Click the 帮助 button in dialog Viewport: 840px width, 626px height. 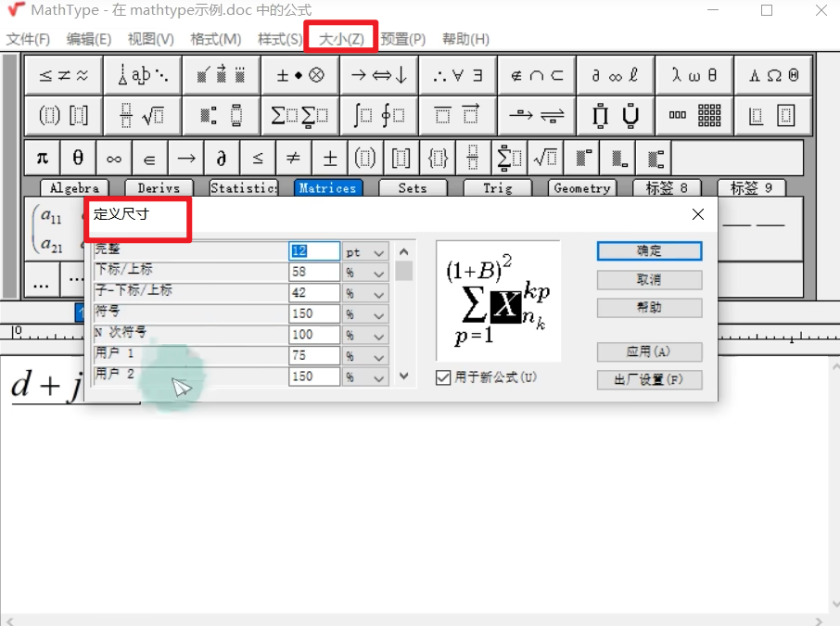pyautogui.click(x=649, y=308)
